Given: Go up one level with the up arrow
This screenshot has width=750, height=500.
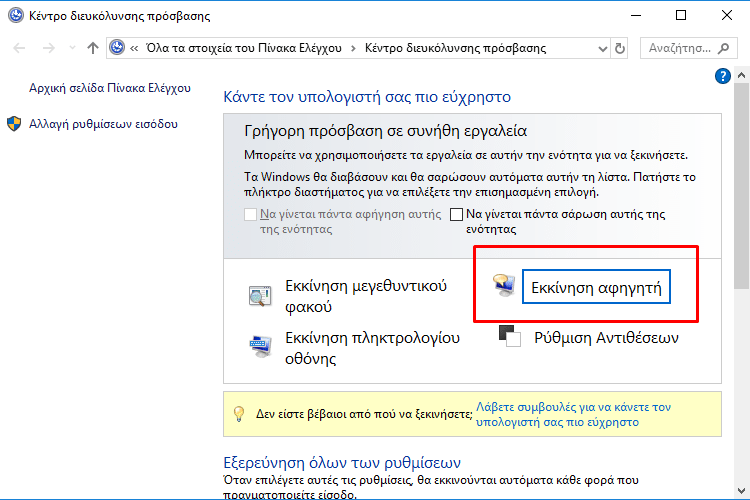Looking at the screenshot, I should point(93,48).
